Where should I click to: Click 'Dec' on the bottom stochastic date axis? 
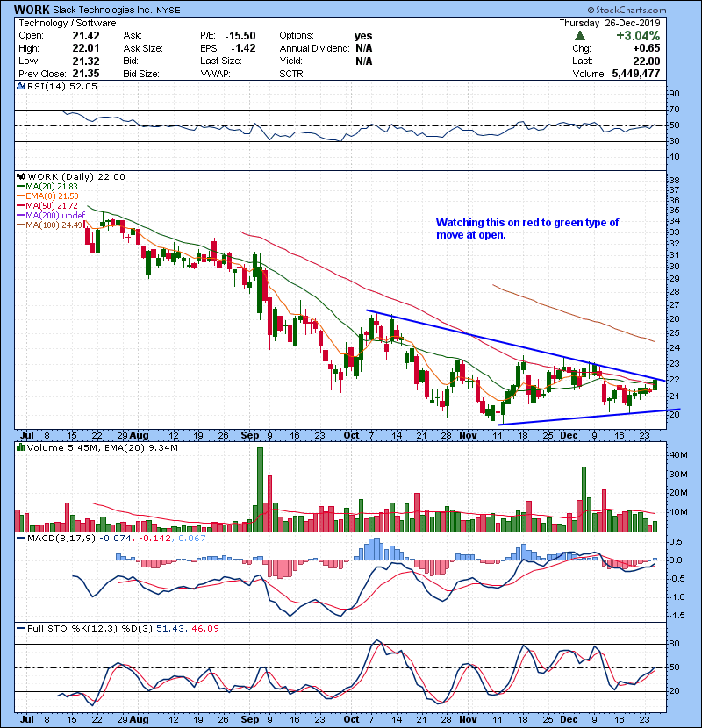tap(569, 719)
